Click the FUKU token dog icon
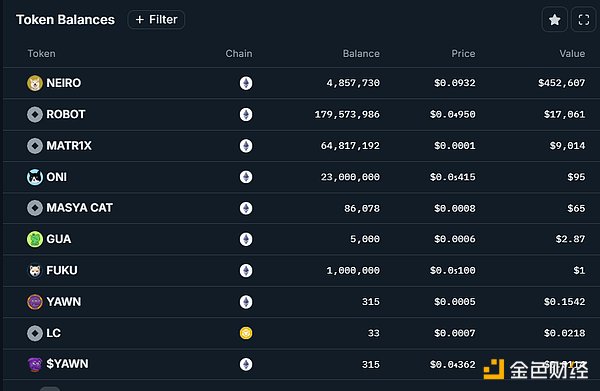The width and height of the screenshot is (600, 391). [x=35, y=270]
